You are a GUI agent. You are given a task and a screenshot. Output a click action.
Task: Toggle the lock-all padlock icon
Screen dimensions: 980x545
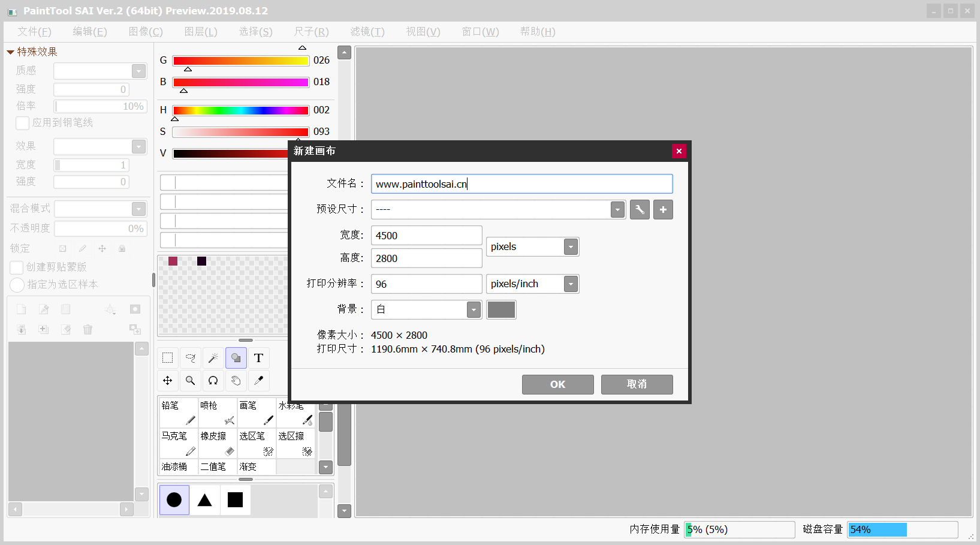coord(122,248)
